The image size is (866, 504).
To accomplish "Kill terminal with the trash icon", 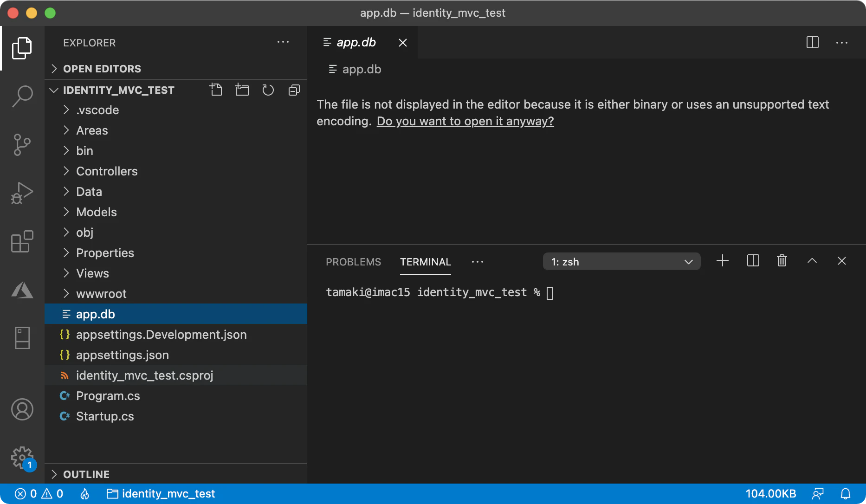I will pos(782,261).
